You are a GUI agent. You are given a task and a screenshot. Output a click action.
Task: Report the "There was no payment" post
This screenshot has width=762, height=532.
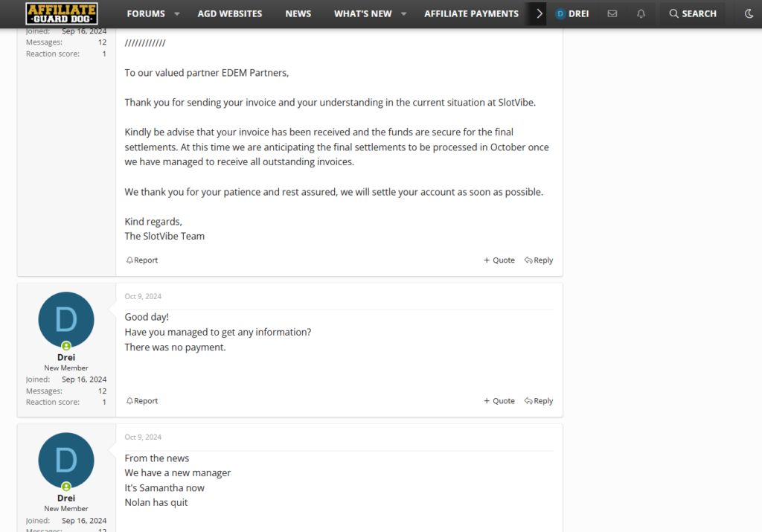142,401
